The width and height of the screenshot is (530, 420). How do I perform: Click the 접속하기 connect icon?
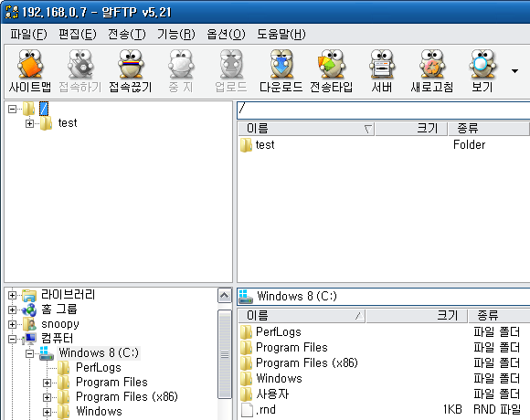[x=80, y=71]
